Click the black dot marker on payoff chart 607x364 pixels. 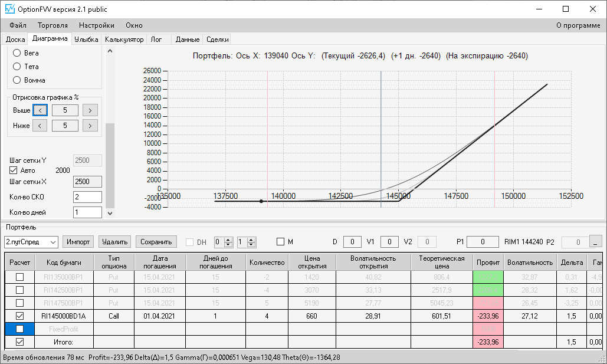pyautogui.click(x=261, y=201)
